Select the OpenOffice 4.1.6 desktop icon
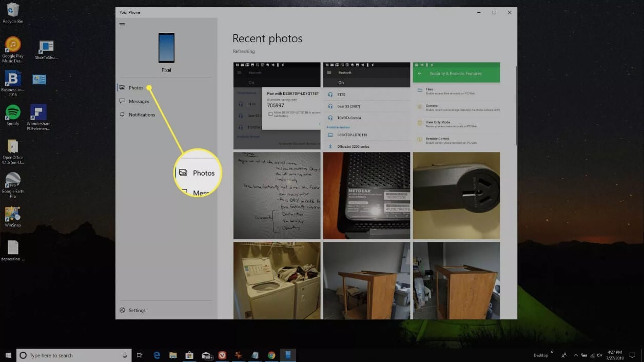This screenshot has height=362, width=644. coord(13,152)
